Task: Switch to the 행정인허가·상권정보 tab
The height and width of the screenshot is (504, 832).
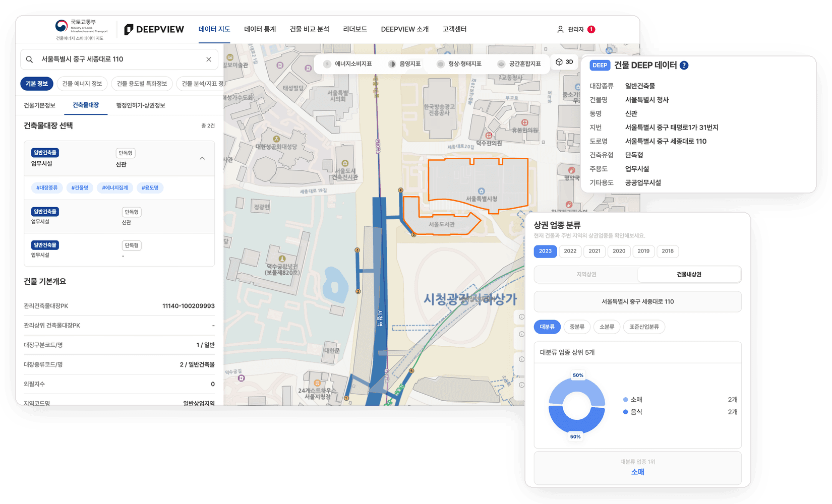Action: 141,105
